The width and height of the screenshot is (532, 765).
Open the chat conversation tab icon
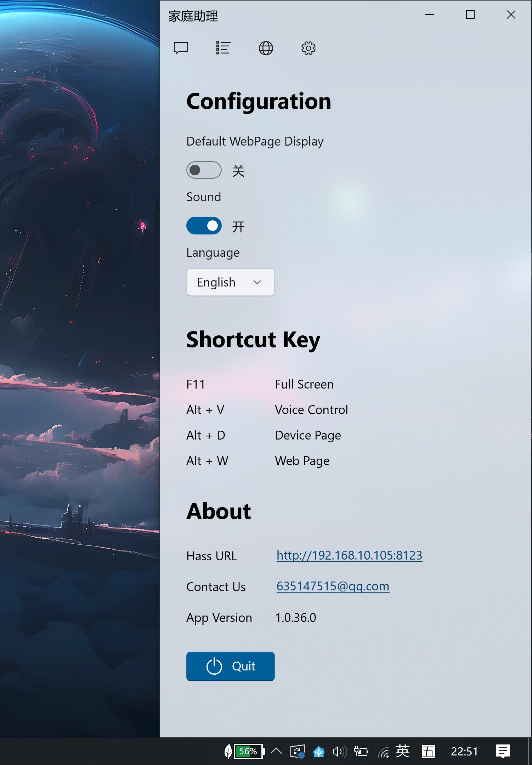(x=181, y=48)
